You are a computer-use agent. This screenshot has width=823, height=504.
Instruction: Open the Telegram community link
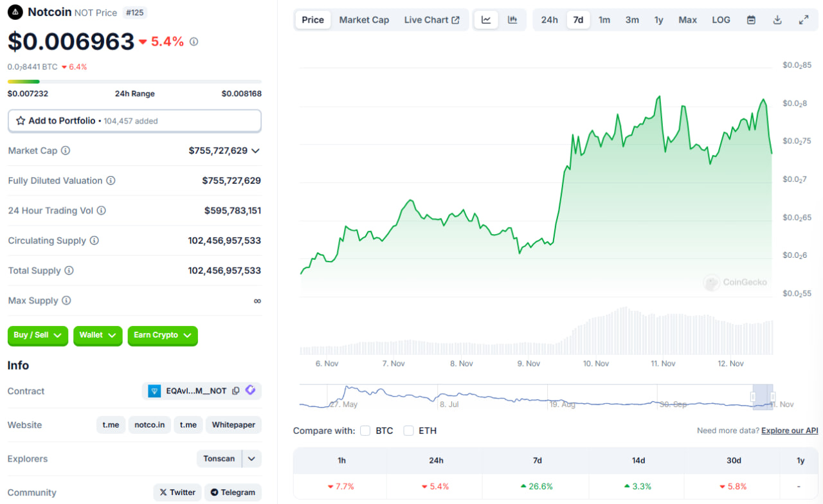pos(233,492)
